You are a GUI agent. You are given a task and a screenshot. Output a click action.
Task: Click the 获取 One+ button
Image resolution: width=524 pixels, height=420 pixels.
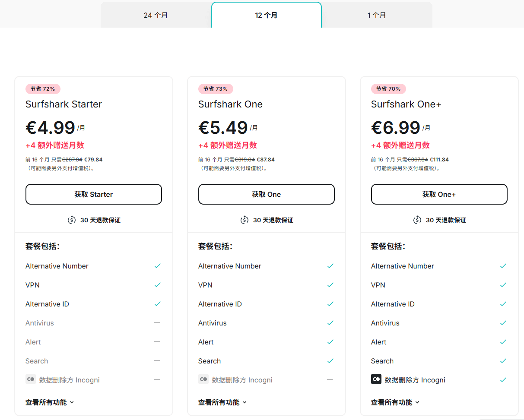[x=439, y=194]
